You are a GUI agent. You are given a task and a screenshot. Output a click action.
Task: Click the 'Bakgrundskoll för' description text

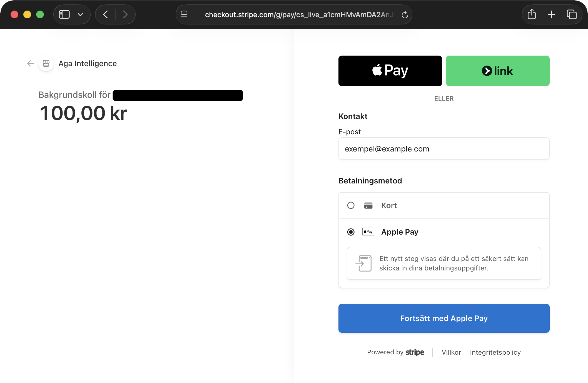[74, 95]
